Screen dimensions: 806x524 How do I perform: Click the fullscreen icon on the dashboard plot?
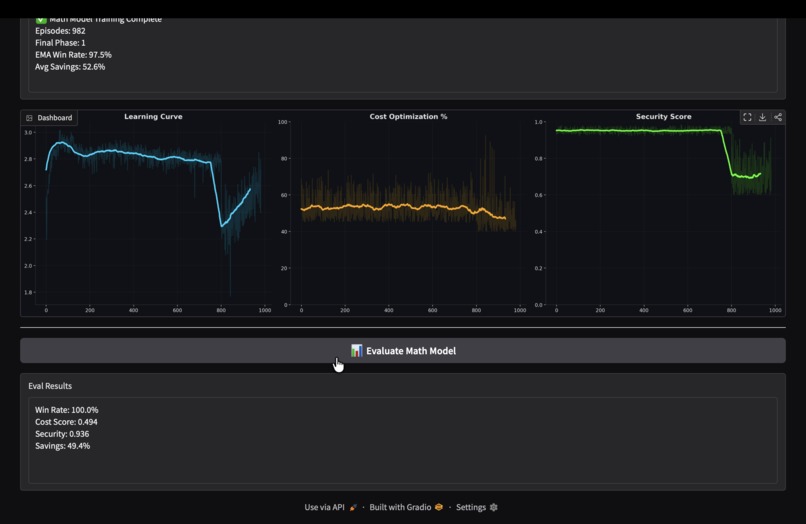(x=747, y=117)
